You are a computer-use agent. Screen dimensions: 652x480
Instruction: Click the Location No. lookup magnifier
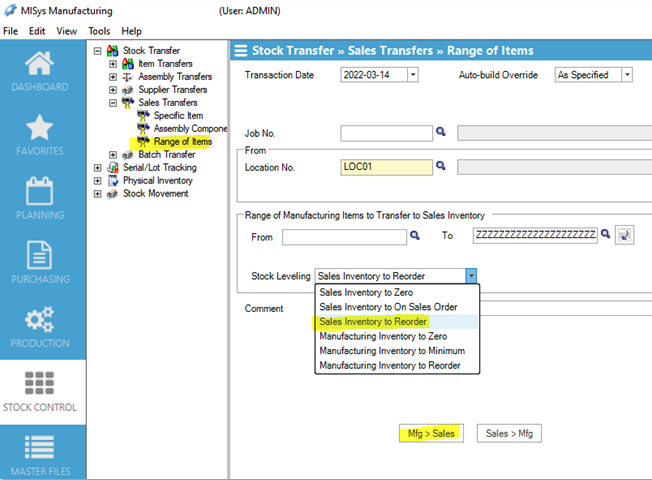pos(441,166)
